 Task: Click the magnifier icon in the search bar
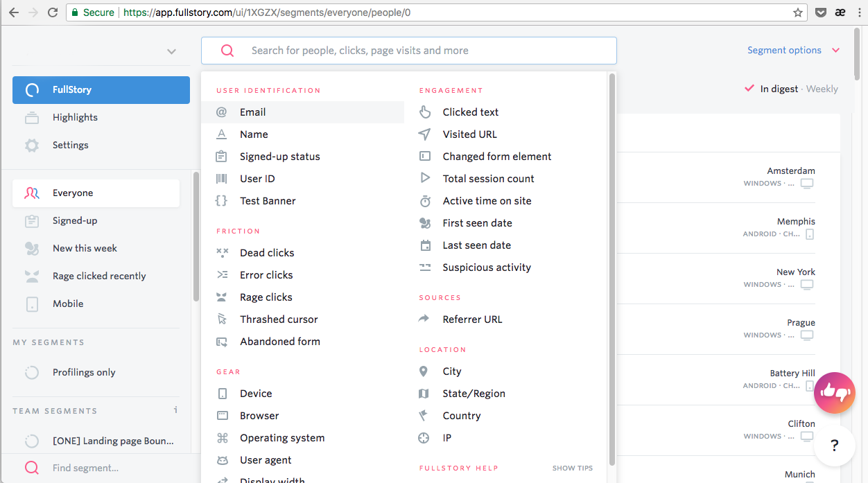[x=227, y=51]
